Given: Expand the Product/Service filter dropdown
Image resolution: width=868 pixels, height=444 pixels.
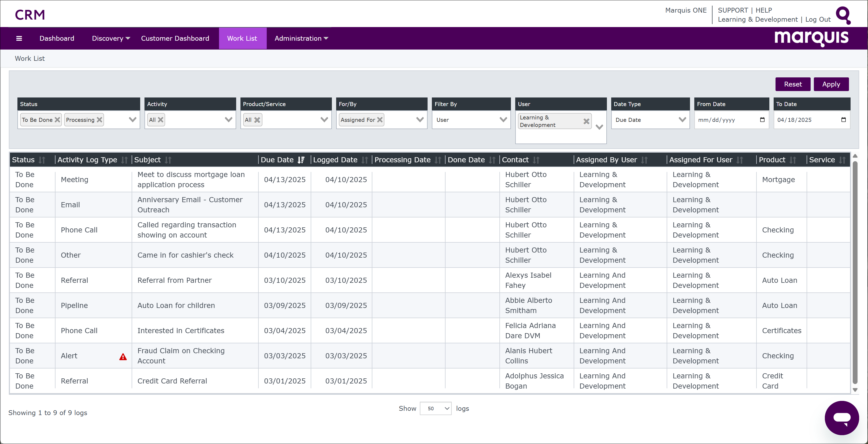Looking at the screenshot, I should [324, 120].
